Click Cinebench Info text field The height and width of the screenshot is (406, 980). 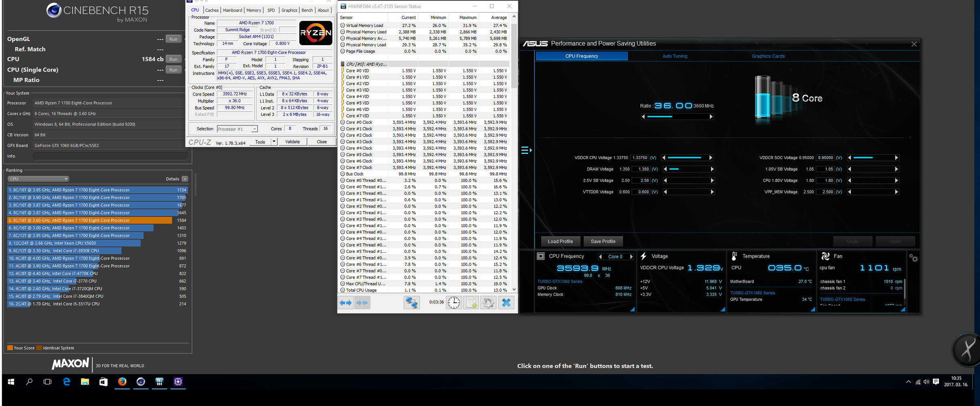coord(110,156)
